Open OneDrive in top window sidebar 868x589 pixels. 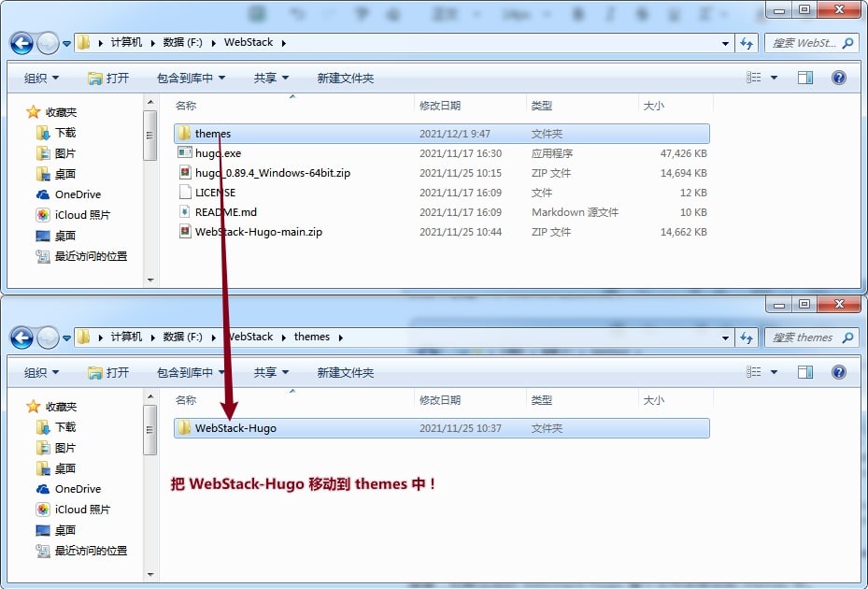coord(68,194)
